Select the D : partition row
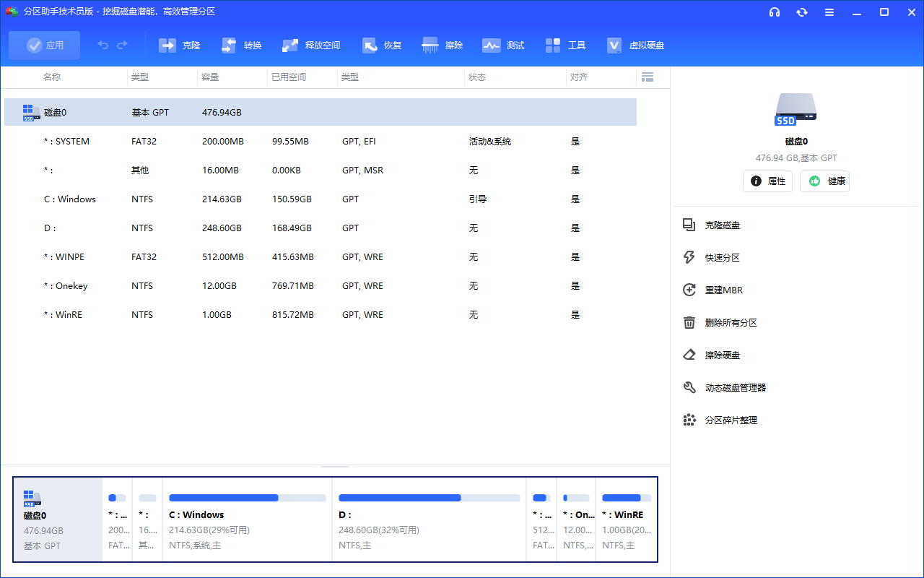The width and height of the screenshot is (924, 578). [321, 228]
